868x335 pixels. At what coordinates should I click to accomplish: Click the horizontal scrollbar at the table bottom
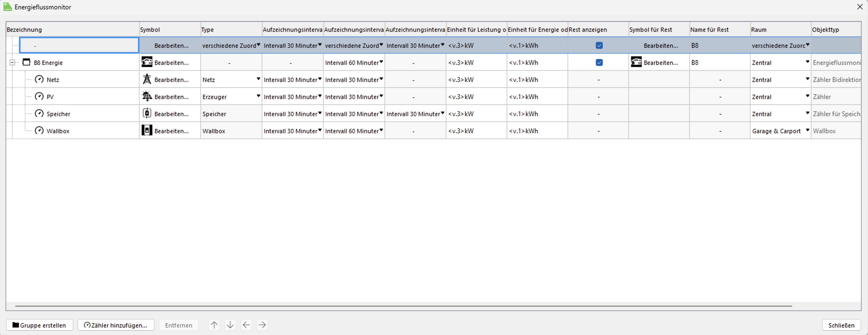tap(403, 306)
